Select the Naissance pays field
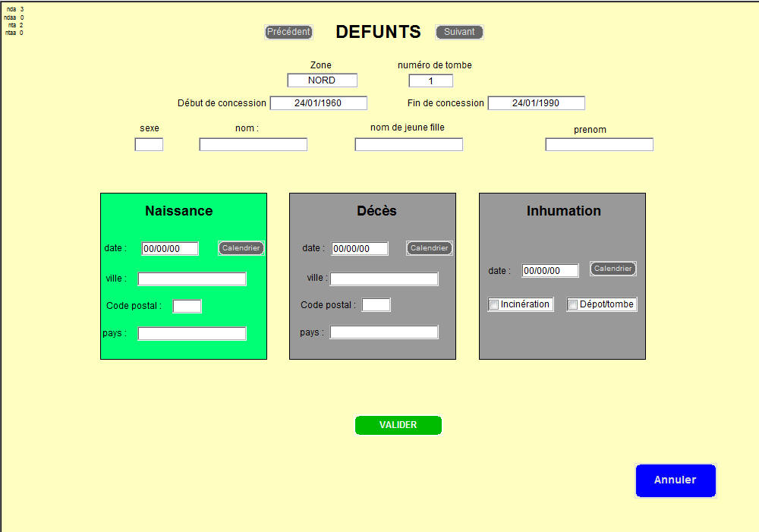This screenshot has width=759, height=532. [x=192, y=334]
